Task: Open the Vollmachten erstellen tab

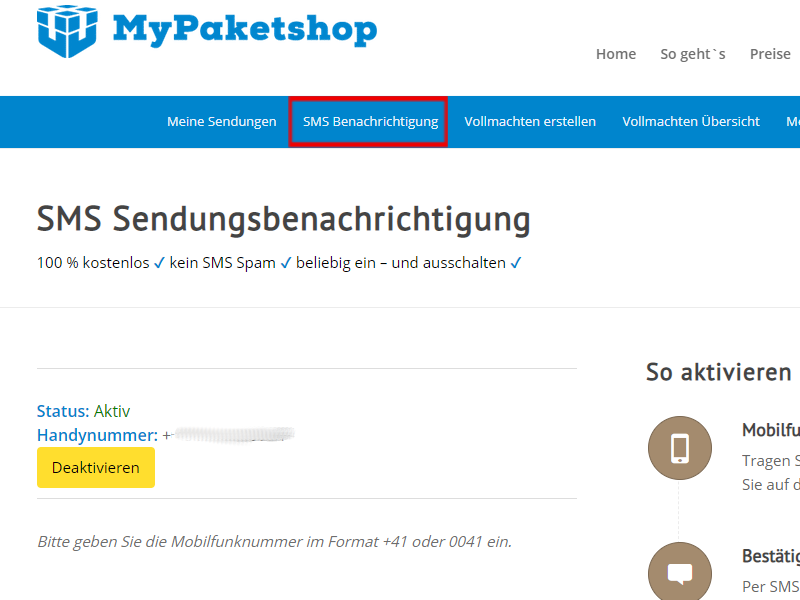Action: [x=530, y=122]
